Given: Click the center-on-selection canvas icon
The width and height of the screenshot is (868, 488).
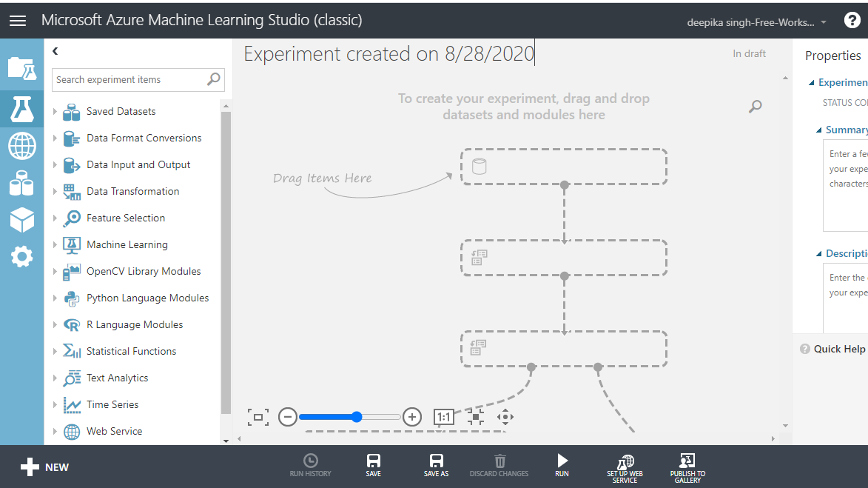Looking at the screenshot, I should point(476,417).
